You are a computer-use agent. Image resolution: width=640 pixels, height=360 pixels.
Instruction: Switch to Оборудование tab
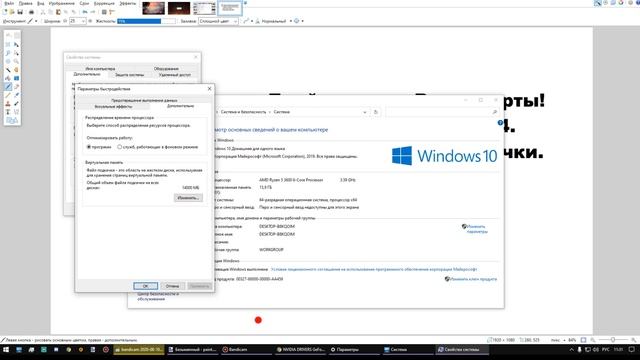(166, 69)
